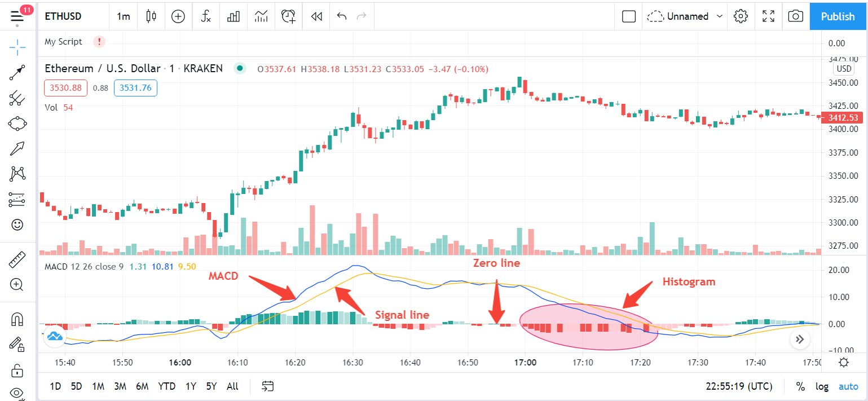The width and height of the screenshot is (868, 401).
Task: Toggle hide all drawings eye icon
Action: point(17,393)
